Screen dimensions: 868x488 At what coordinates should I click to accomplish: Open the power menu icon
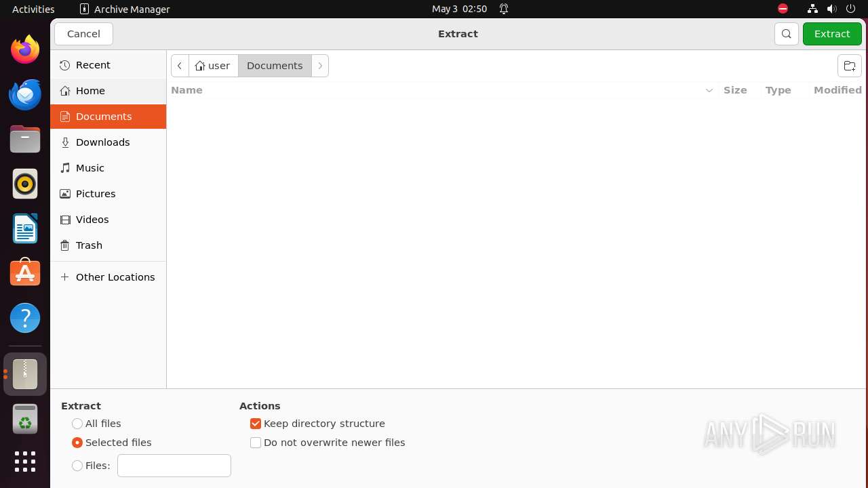tap(851, 9)
